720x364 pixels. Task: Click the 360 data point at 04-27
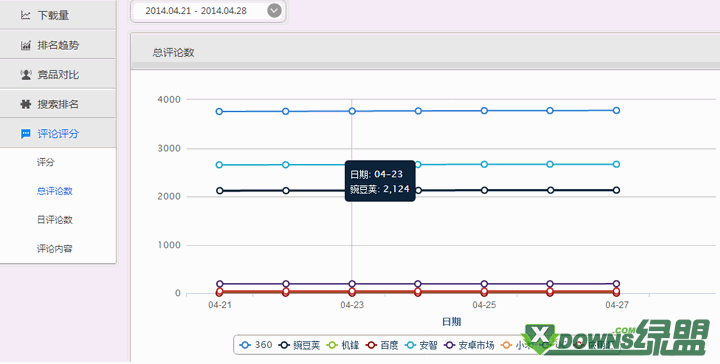pyautogui.click(x=616, y=111)
